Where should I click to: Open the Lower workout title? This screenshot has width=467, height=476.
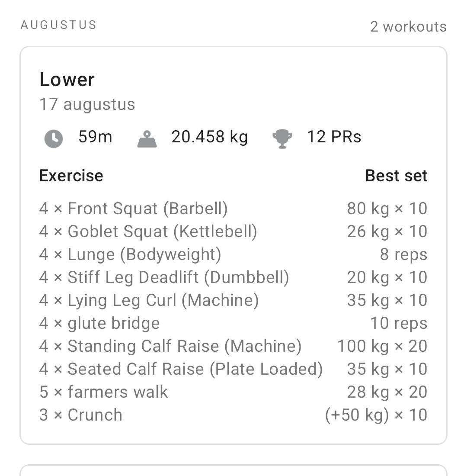67,80
